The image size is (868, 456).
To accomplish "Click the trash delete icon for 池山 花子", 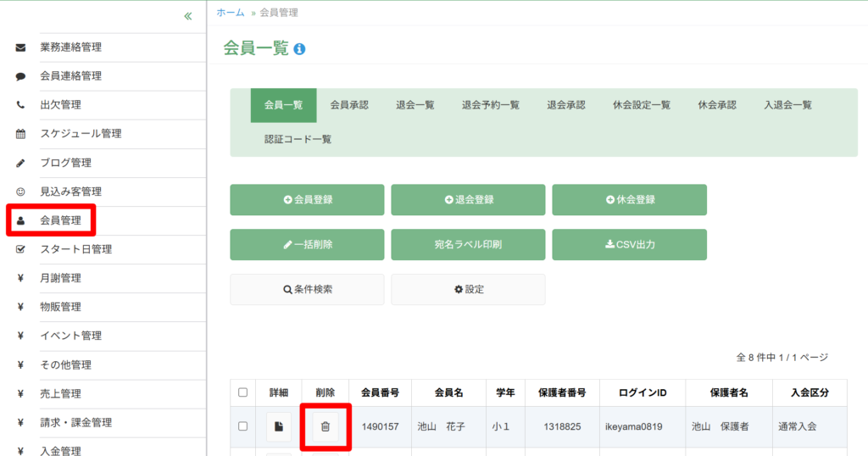I will point(325,426).
